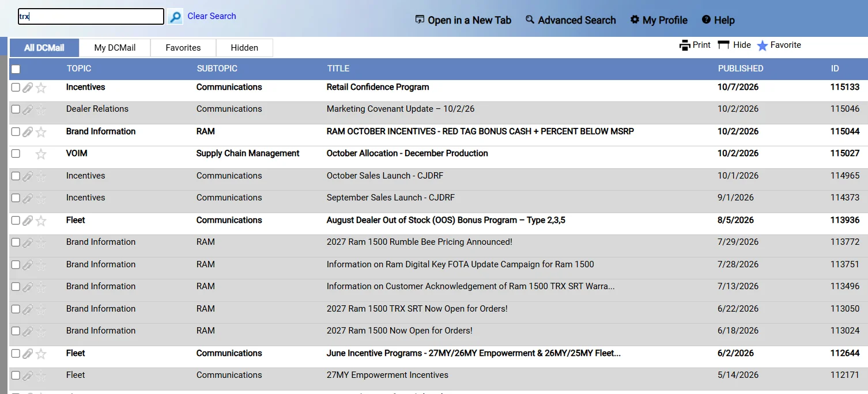Check the Retail Confidence Program row checkbox
Viewport: 868px width, 394px height.
point(16,88)
